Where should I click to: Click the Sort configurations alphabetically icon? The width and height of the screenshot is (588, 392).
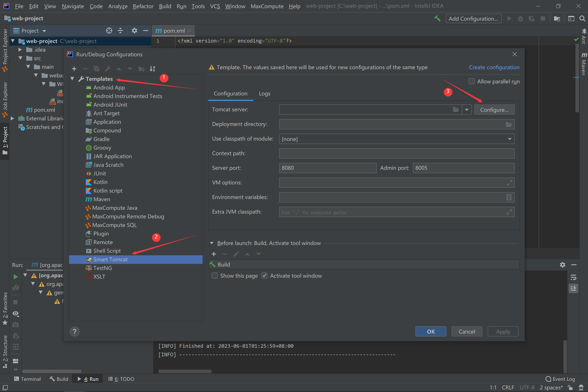[x=152, y=69]
